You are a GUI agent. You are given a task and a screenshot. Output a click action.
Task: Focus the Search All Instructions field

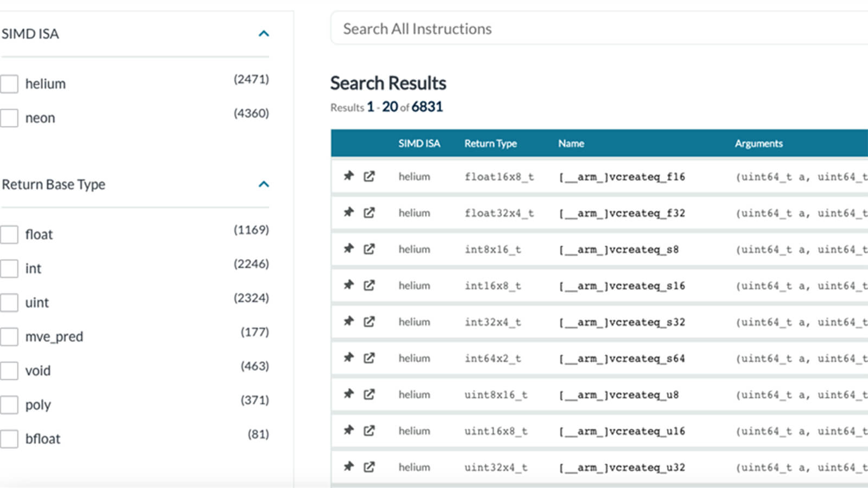tap(597, 29)
